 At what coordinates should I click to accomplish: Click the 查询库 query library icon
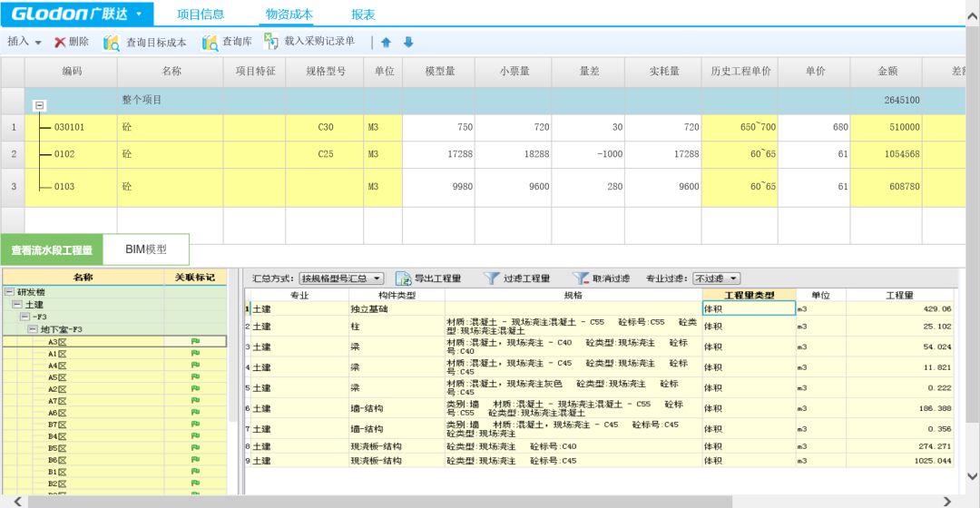click(x=210, y=43)
